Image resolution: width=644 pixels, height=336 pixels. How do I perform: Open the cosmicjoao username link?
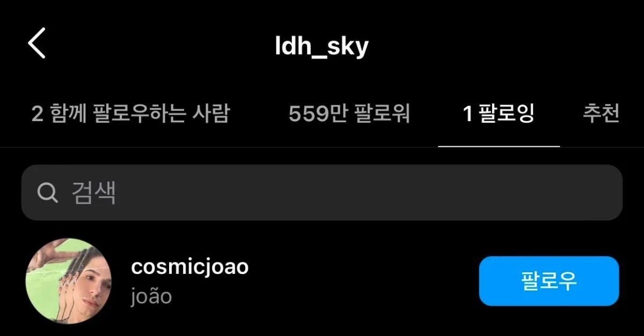(x=189, y=266)
